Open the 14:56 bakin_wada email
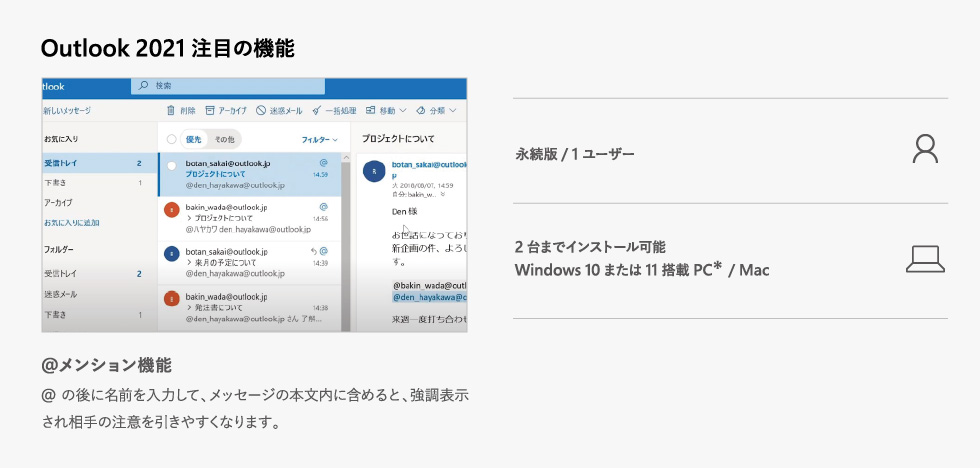 click(x=250, y=219)
